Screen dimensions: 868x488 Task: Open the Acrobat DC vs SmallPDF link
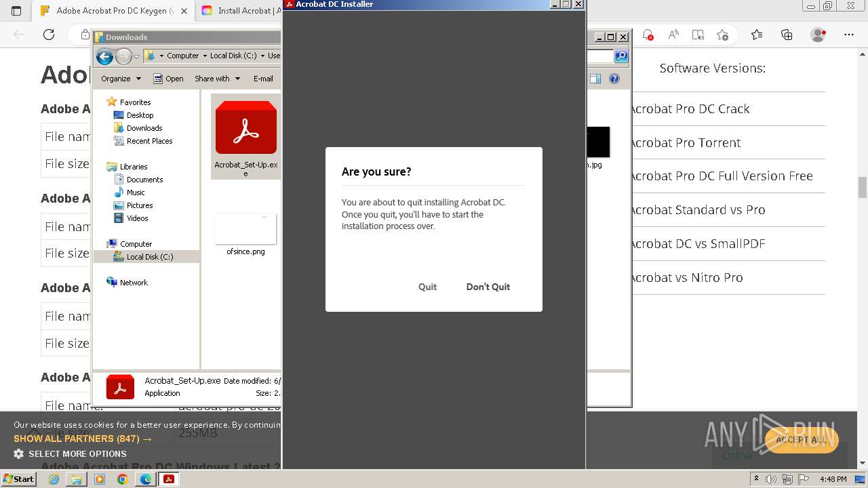click(x=697, y=244)
